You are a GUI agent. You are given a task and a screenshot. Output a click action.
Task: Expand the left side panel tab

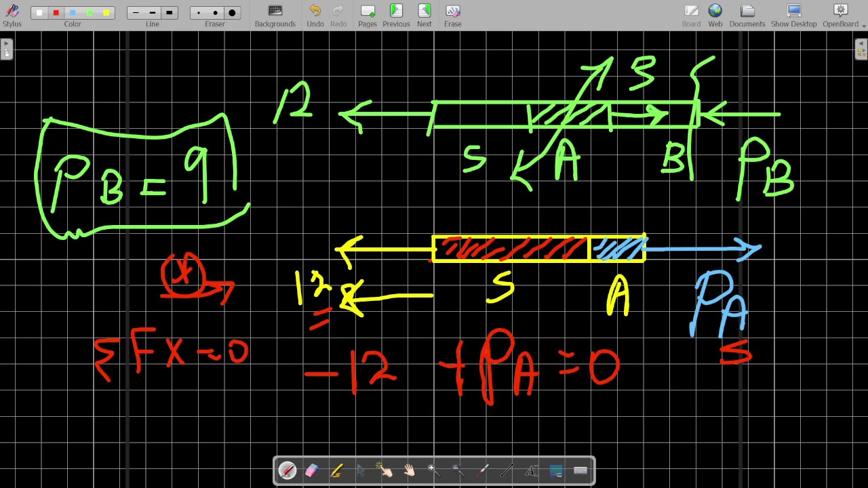tap(7, 49)
